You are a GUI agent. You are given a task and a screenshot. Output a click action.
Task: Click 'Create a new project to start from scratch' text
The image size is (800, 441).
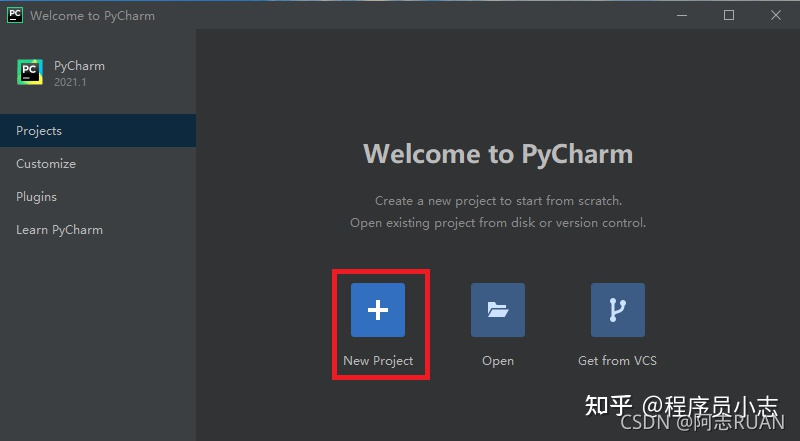tap(498, 201)
